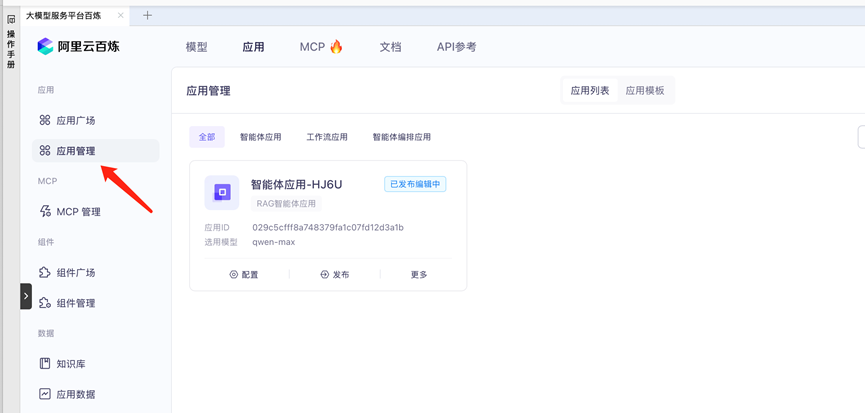This screenshot has height=413, width=865.
Task: Click the 配置 gear icon on the card
Action: [234, 275]
